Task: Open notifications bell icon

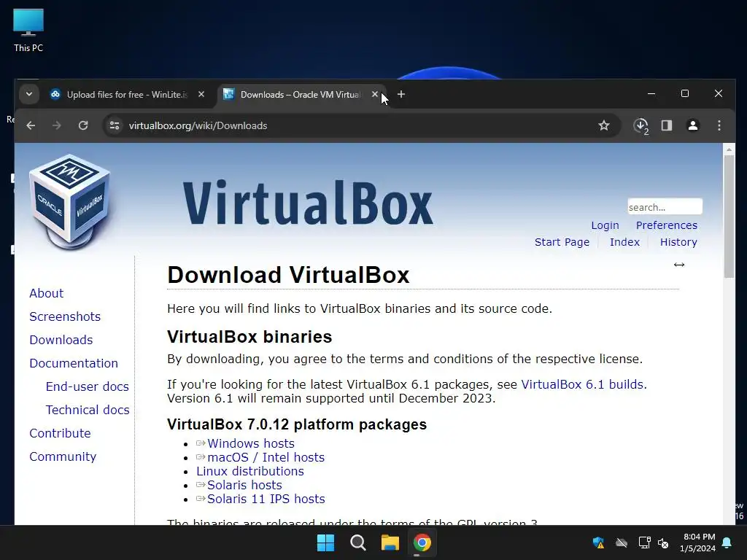Action: pyautogui.click(x=727, y=542)
